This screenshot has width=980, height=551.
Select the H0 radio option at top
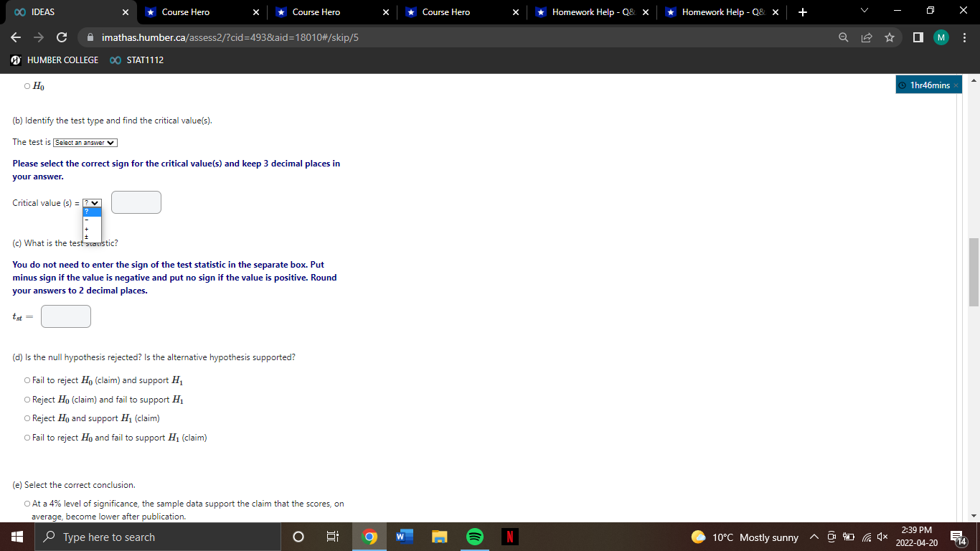27,87
